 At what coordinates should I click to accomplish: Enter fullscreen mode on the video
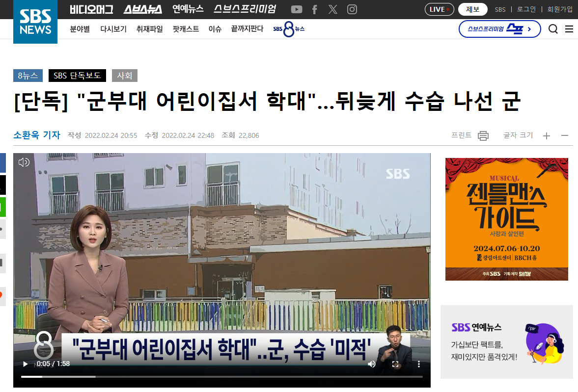[395, 364]
